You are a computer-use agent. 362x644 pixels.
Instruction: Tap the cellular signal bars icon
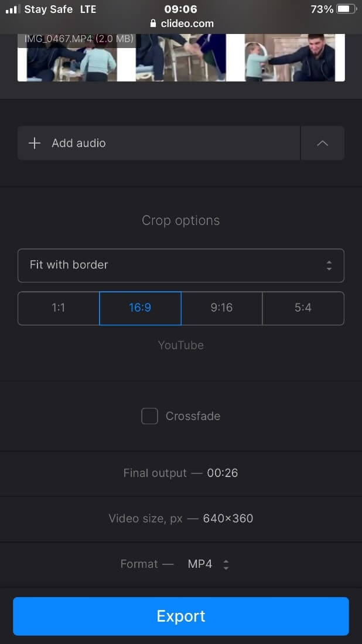click(x=12, y=9)
